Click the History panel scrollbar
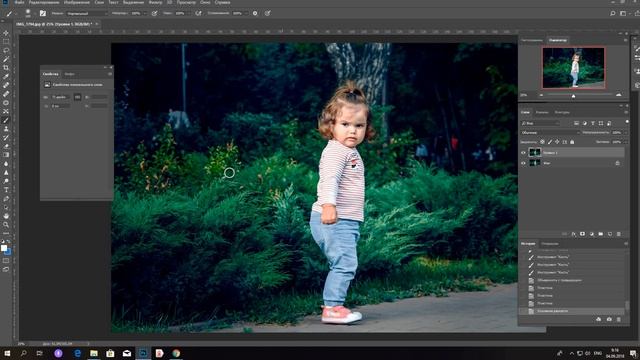 coord(627,305)
